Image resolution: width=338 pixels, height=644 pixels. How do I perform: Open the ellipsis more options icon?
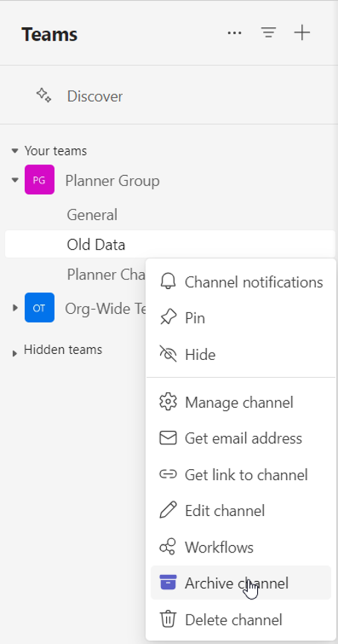(234, 33)
